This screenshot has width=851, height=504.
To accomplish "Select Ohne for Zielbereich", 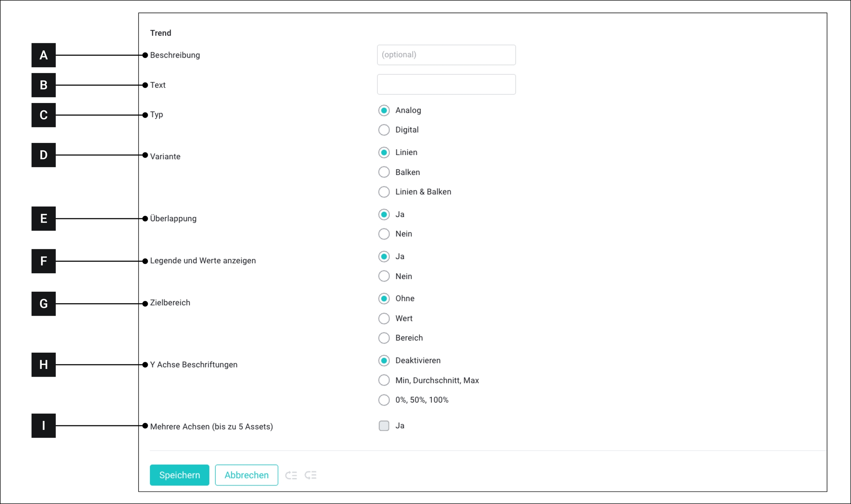I will 384,299.
